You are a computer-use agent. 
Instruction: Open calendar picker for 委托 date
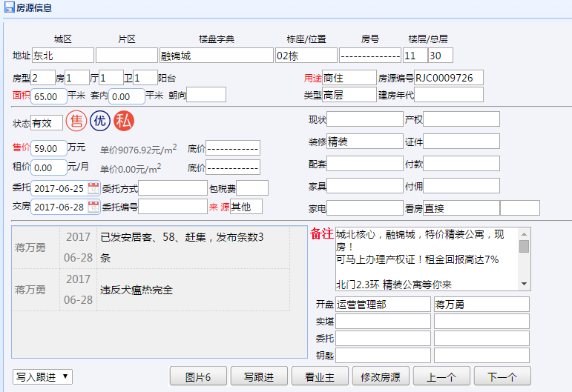pyautogui.click(x=93, y=187)
